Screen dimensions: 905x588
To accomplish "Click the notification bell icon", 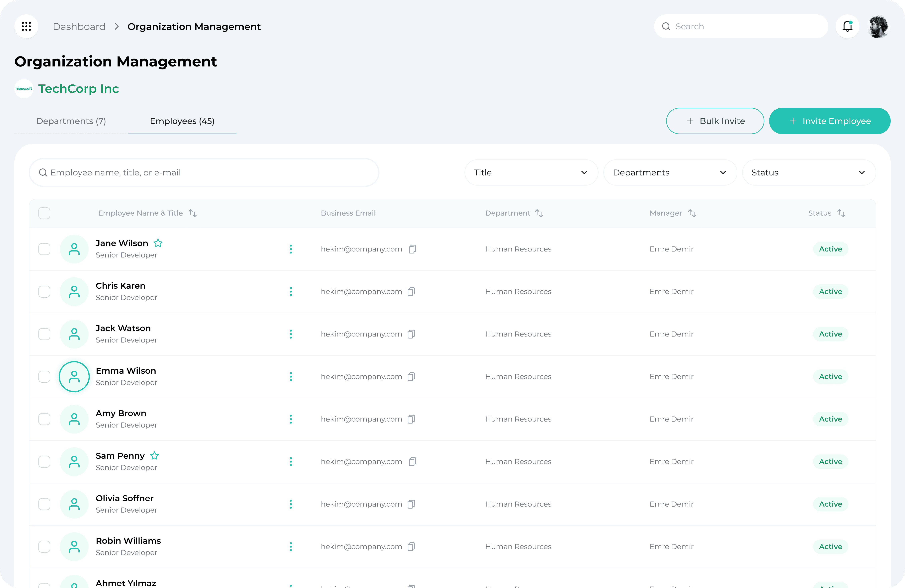I will [x=847, y=26].
